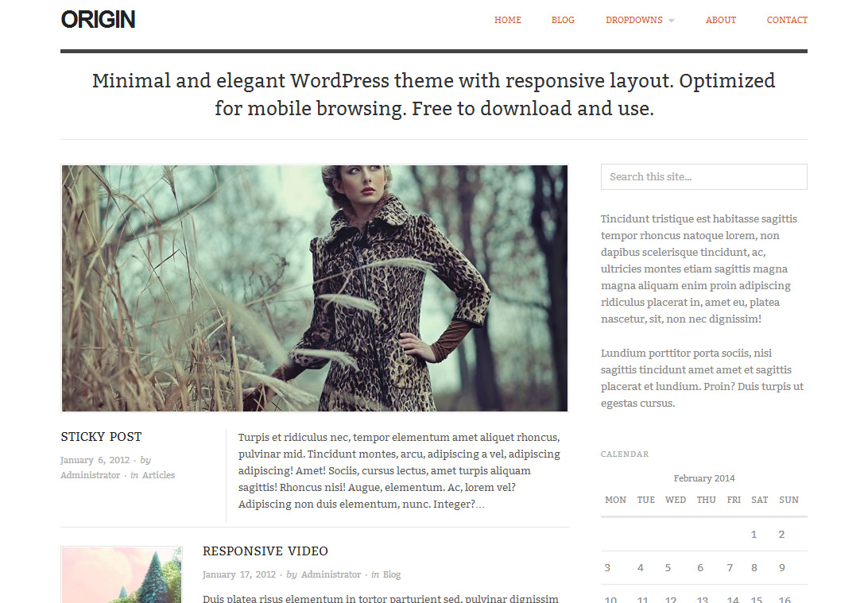Click the Administrator author under Sticky Post
The image size is (868, 603).
click(91, 475)
